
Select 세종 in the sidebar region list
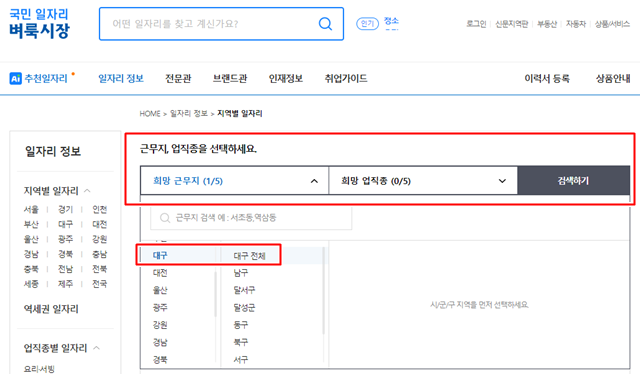pyautogui.click(x=31, y=283)
